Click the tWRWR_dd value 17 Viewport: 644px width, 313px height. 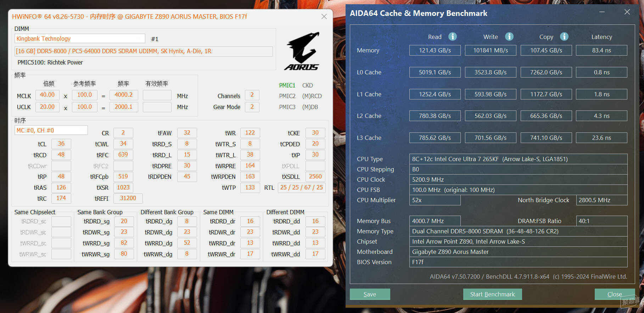pyautogui.click(x=315, y=254)
